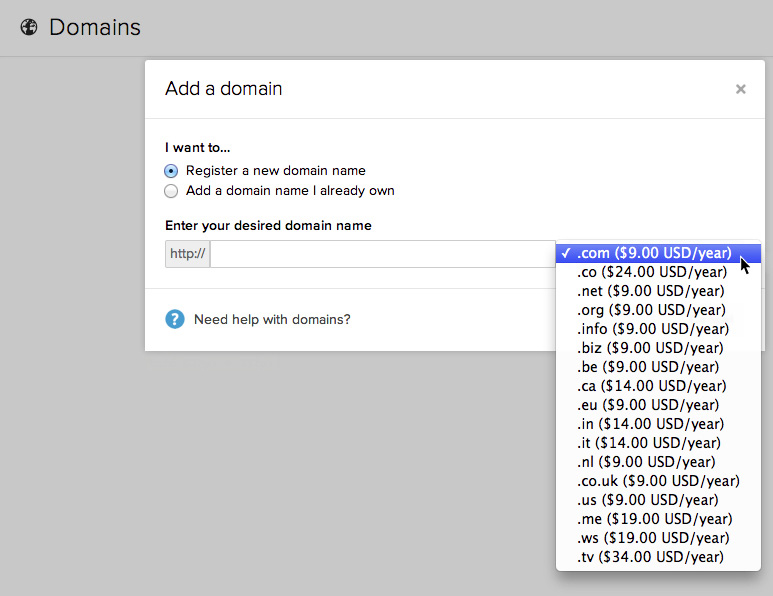Screen dimensions: 773x596
Task: Close the Add a domain dialog
Action: (740, 89)
